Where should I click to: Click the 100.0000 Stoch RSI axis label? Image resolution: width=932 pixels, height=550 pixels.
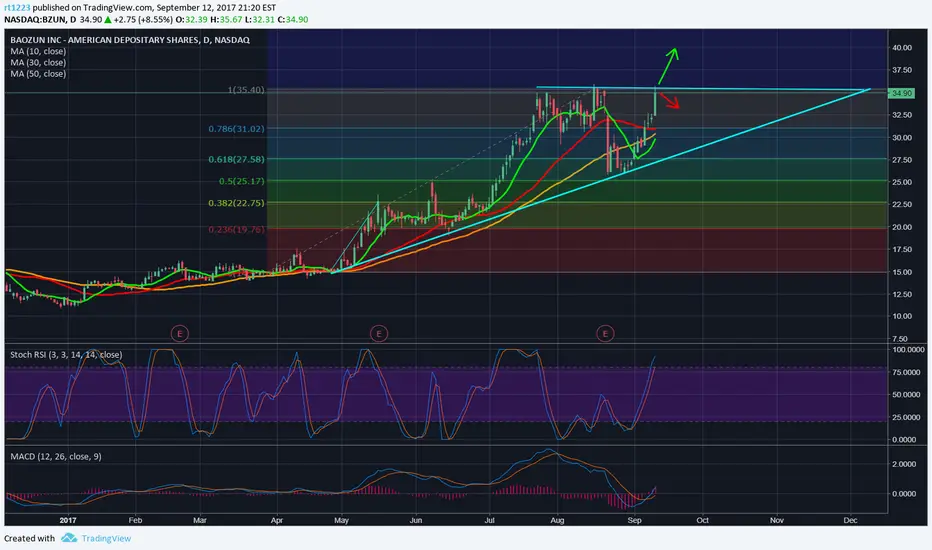pos(908,350)
